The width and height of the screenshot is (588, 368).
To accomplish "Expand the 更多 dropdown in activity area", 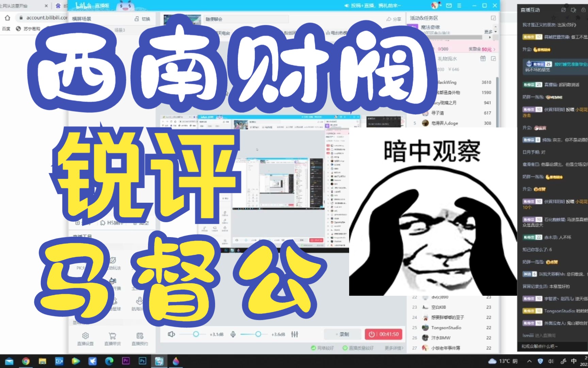I will pos(490,32).
